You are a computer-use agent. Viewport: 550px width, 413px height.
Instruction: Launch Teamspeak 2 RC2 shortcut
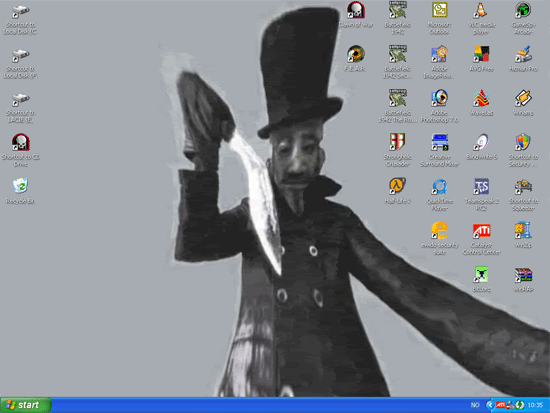coord(481,186)
